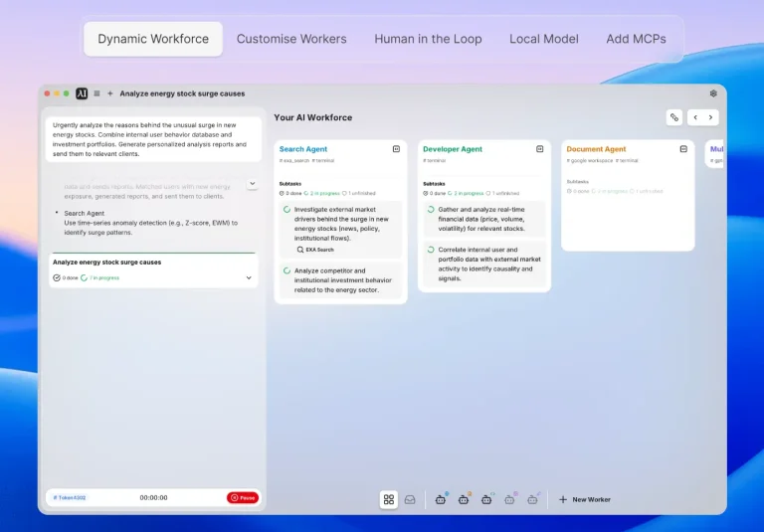Select the faded bot with purple square badge
Screen dimensions: 764x532
pos(510,499)
